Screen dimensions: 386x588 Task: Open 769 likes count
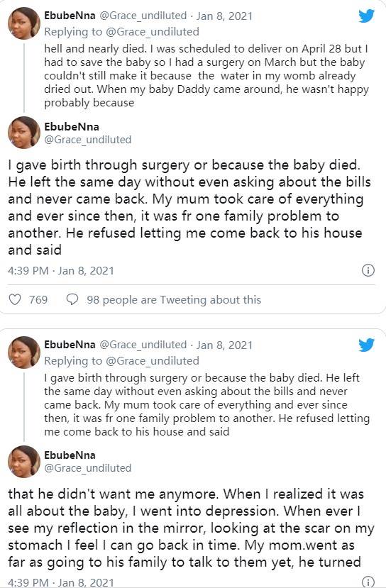pos(38,300)
